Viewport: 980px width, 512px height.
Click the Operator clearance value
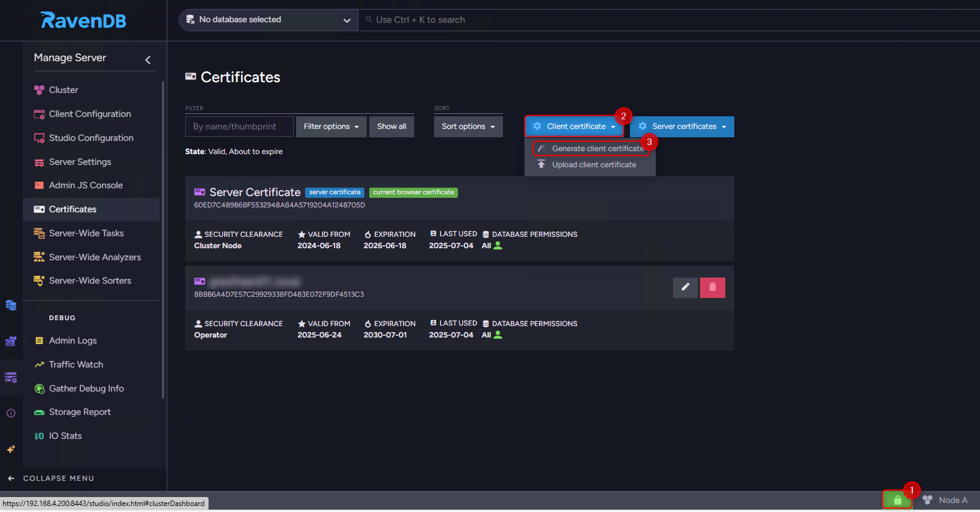210,335
